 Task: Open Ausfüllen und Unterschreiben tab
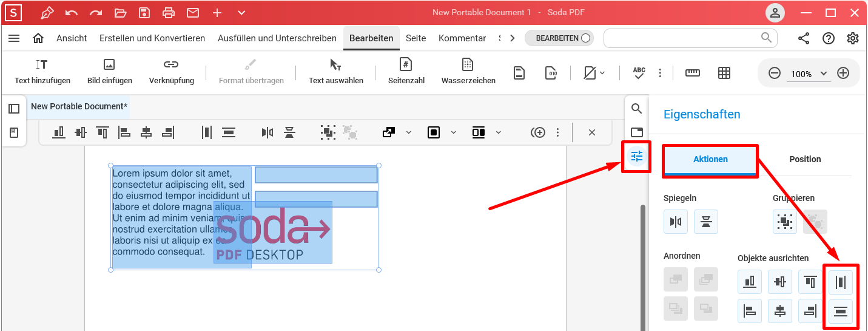(277, 38)
